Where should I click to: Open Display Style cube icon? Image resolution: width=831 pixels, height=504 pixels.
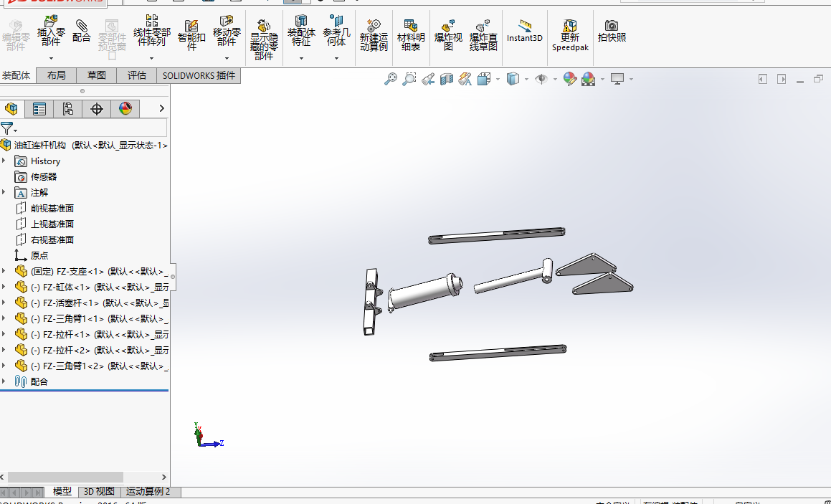(513, 79)
